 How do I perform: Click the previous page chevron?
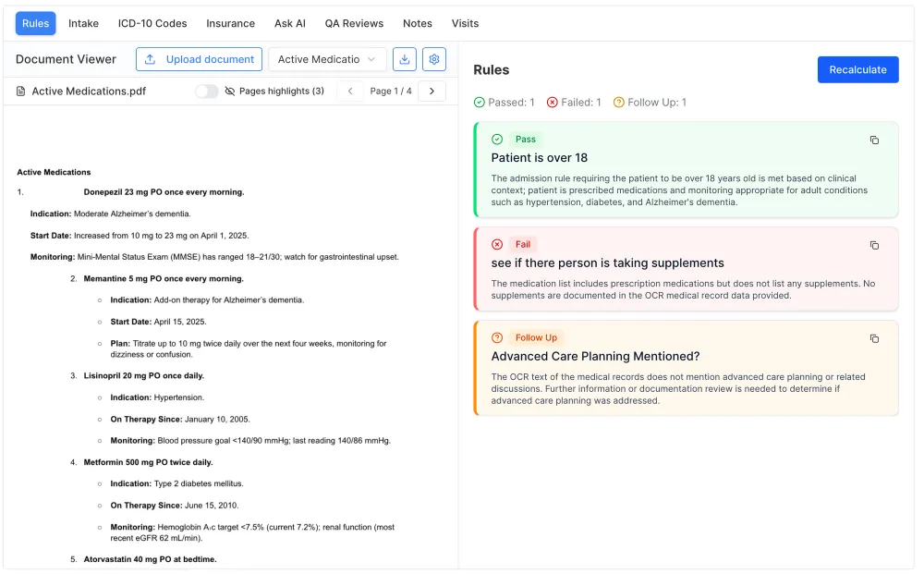coord(349,91)
